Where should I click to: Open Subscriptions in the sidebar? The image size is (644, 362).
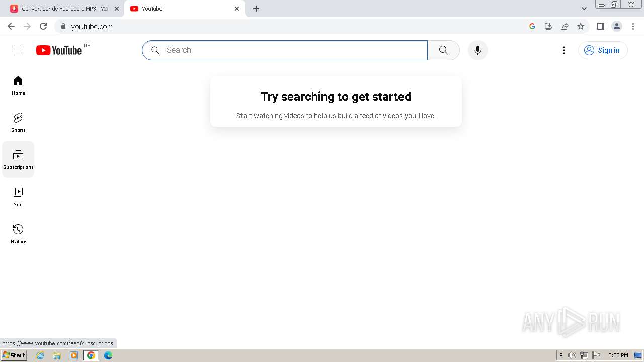18,160
